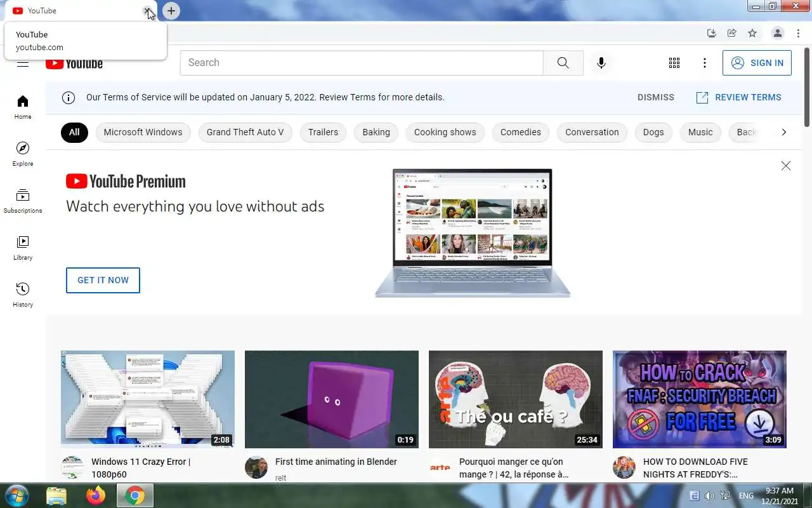812x508 pixels.
Task: Click the install app icon in address bar
Action: pyautogui.click(x=712, y=33)
